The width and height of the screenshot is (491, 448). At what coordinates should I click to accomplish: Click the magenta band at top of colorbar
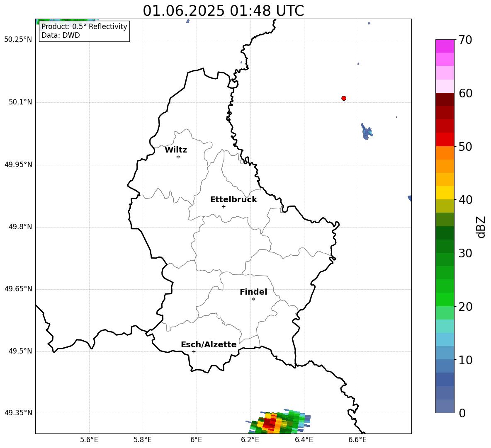coord(445,46)
